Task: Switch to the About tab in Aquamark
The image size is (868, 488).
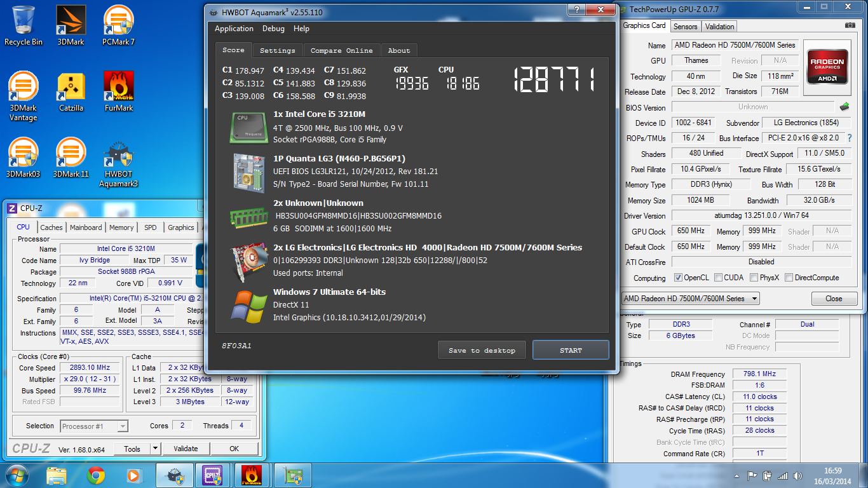Action: [x=399, y=50]
